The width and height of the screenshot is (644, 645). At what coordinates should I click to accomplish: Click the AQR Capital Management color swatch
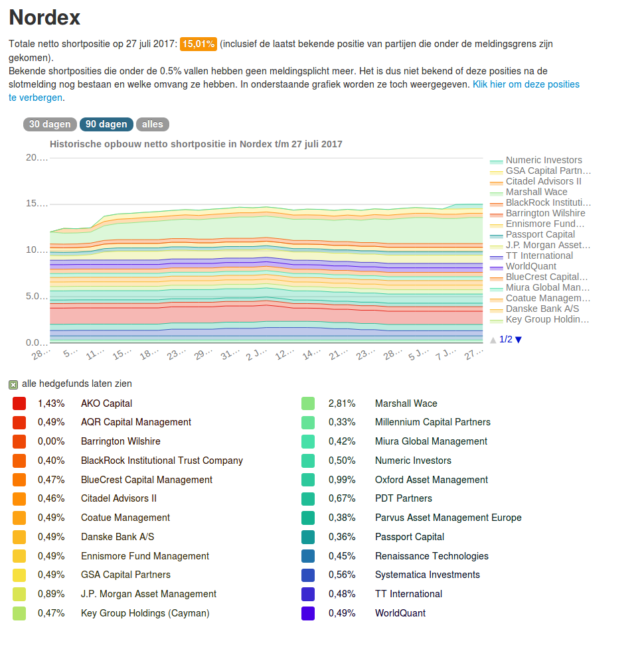19,423
